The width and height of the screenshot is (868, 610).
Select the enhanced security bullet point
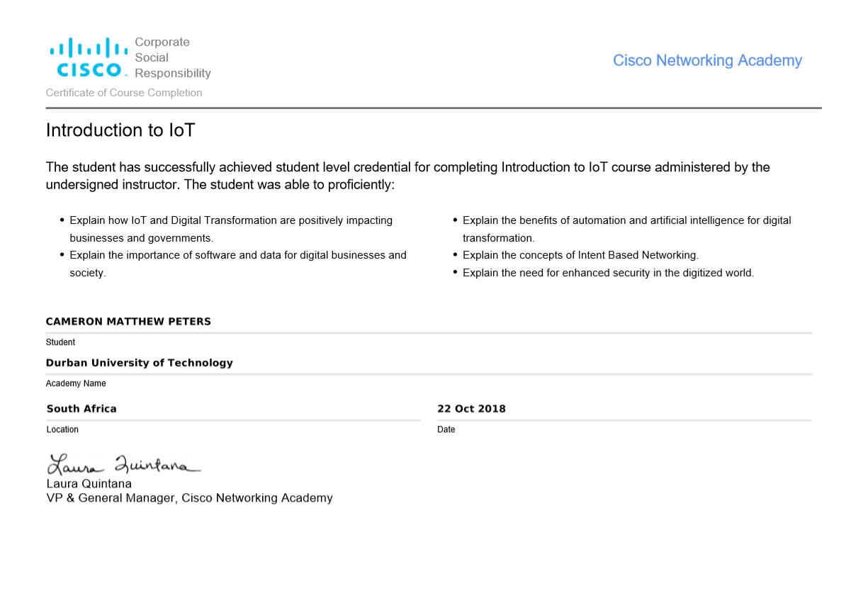coord(608,273)
